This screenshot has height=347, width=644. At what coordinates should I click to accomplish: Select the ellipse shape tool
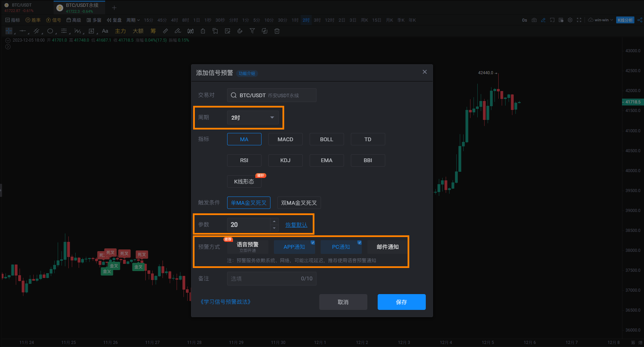click(x=50, y=31)
